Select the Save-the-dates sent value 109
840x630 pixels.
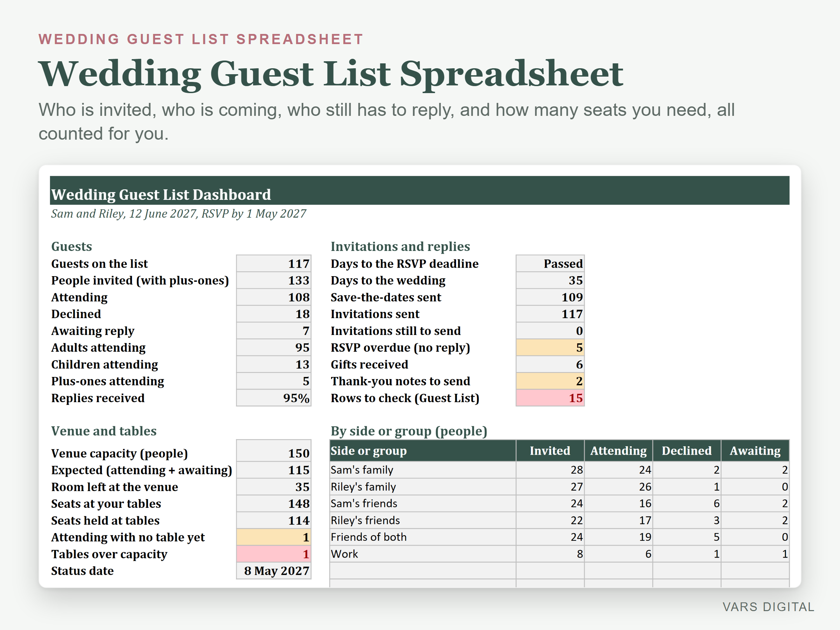(550, 297)
